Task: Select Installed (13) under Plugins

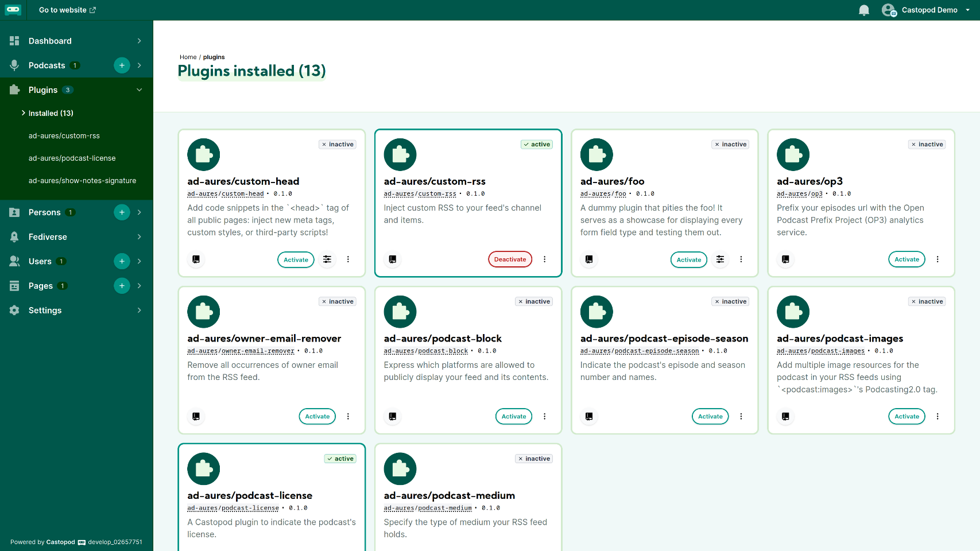Action: pos(52,113)
